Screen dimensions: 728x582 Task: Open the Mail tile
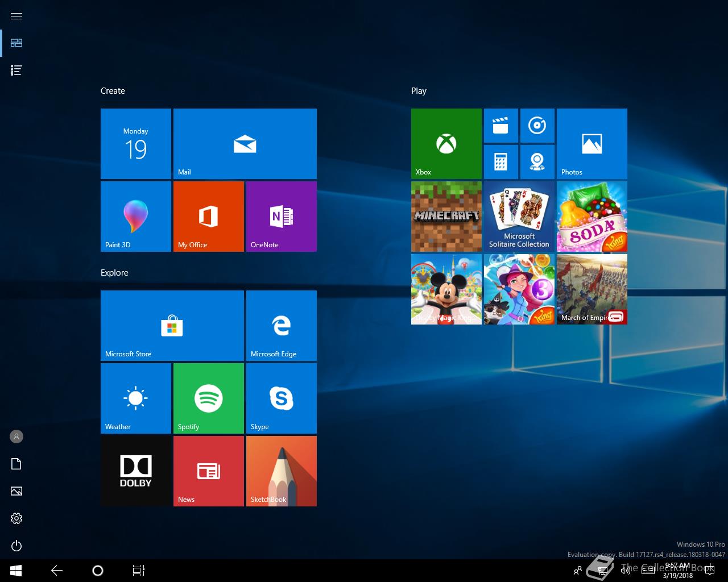coord(245,144)
